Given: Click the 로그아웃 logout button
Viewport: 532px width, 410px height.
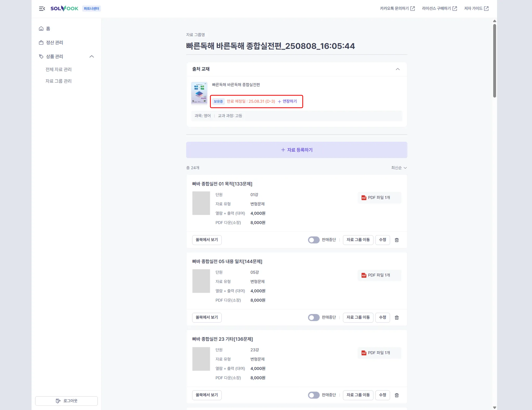Looking at the screenshot, I should coord(66,401).
